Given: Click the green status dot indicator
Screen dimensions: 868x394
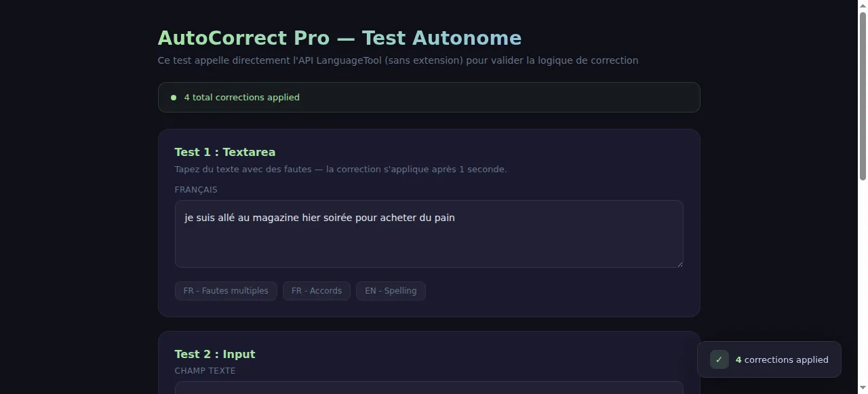Looking at the screenshot, I should pyautogui.click(x=174, y=98).
